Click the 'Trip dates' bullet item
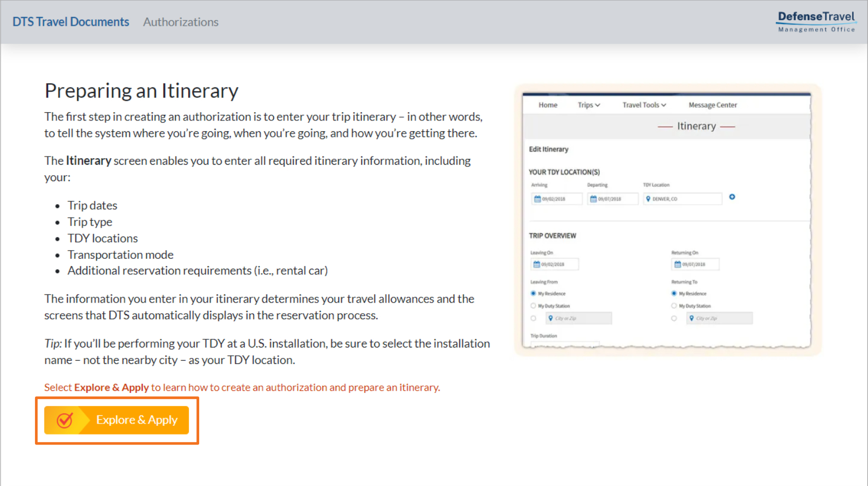868x486 pixels. click(92, 206)
